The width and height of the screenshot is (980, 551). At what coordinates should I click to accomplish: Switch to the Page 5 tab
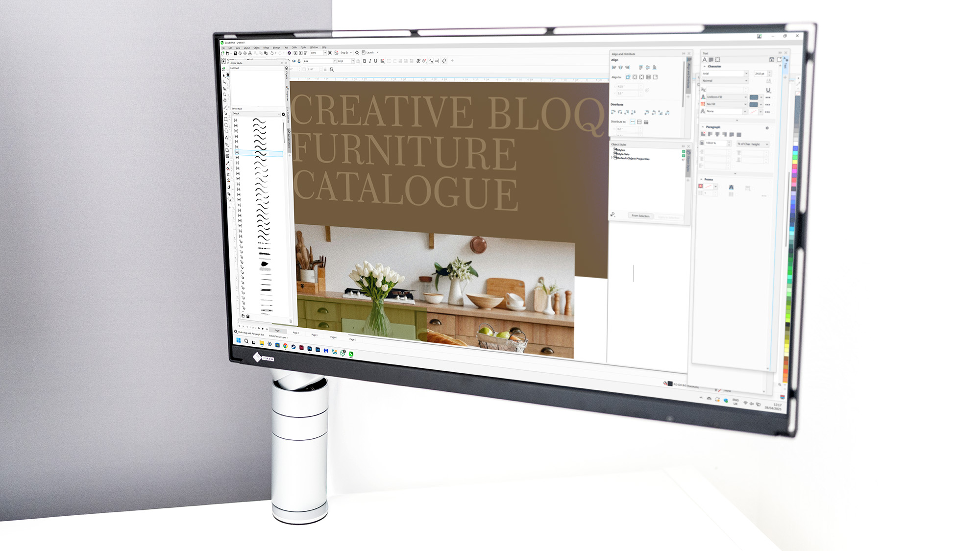[x=352, y=339]
